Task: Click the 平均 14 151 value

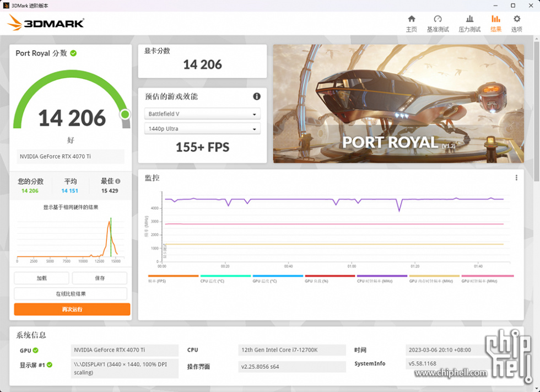Action: pyautogui.click(x=70, y=191)
